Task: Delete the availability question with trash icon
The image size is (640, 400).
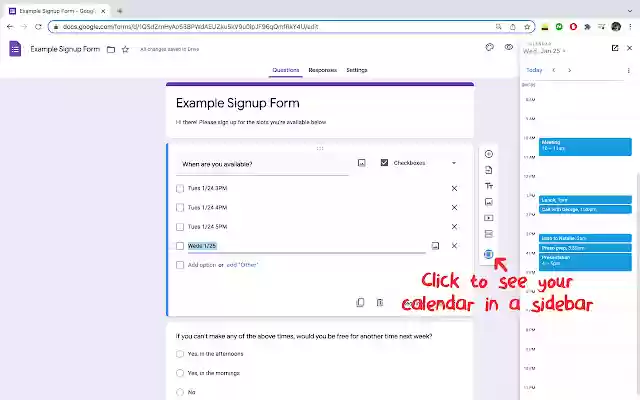Action: pyautogui.click(x=380, y=302)
